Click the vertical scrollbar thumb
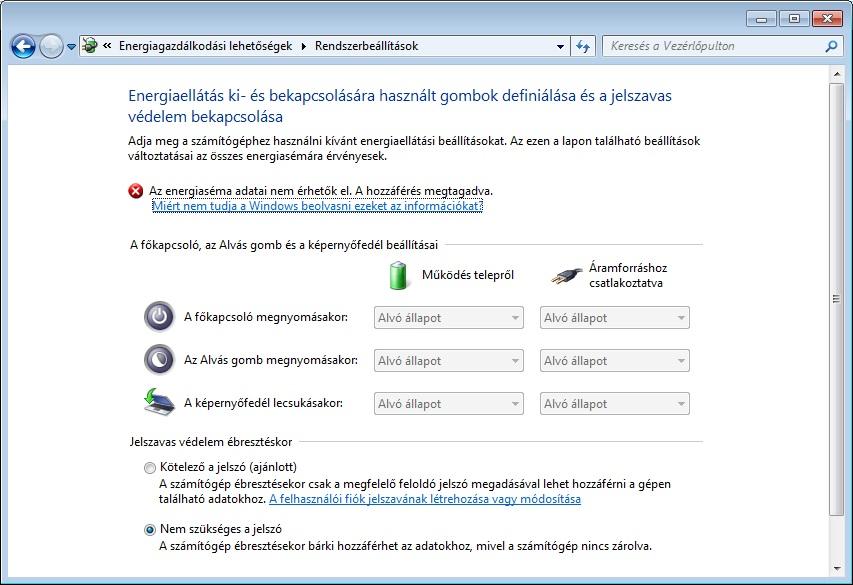853x585 pixels. tap(837, 299)
